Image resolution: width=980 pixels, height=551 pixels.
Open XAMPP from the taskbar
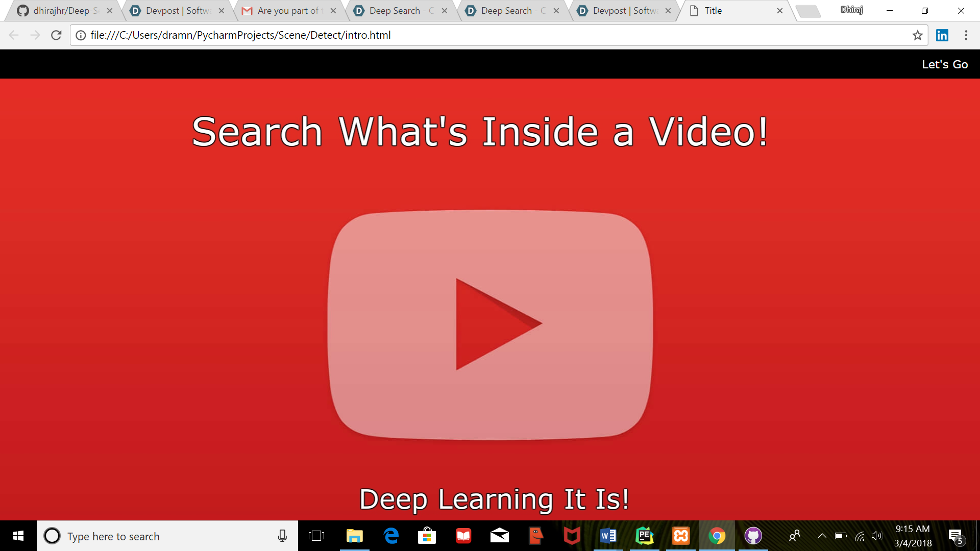[x=680, y=536]
